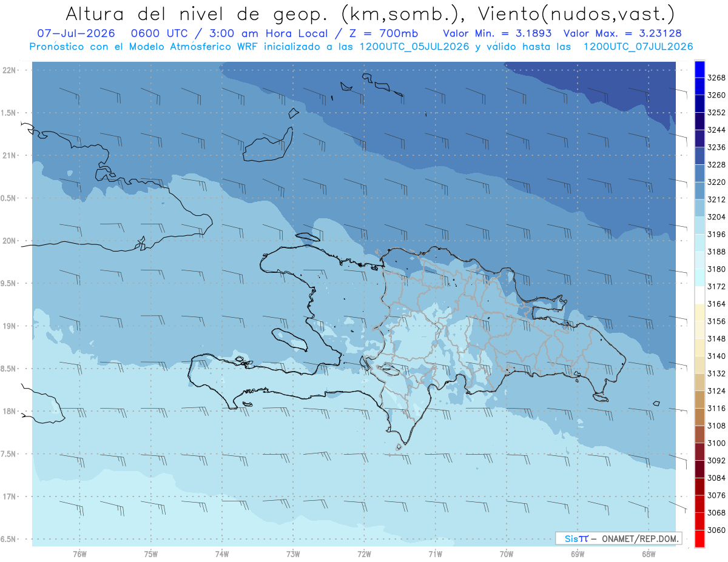Click the '3220' color bar value

pyautogui.click(x=716, y=182)
